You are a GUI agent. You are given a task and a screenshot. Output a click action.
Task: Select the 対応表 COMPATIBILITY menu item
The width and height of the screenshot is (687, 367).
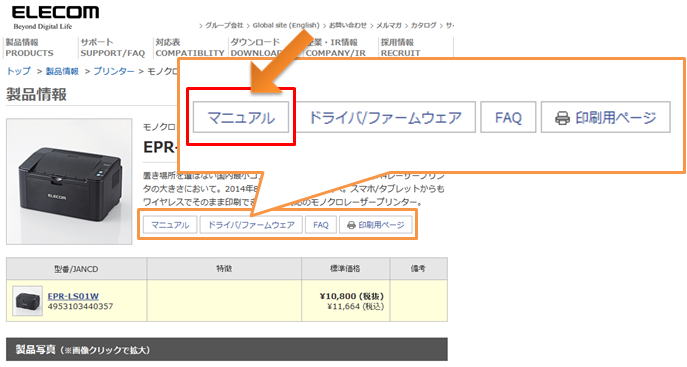click(190, 48)
